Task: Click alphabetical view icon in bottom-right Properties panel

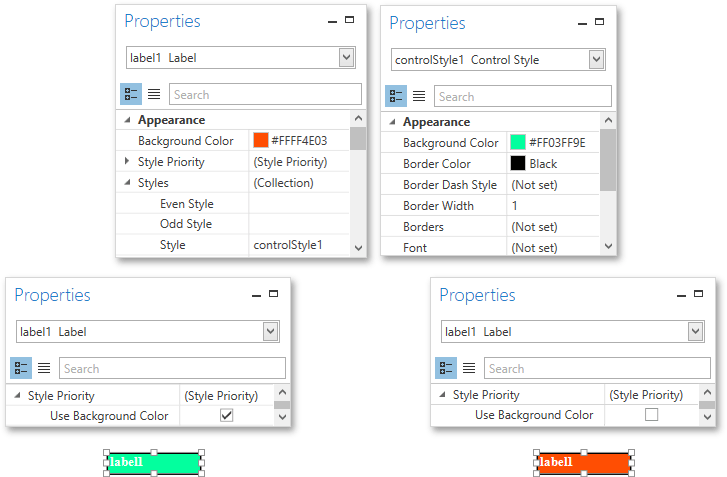Action: pyautogui.click(x=469, y=368)
